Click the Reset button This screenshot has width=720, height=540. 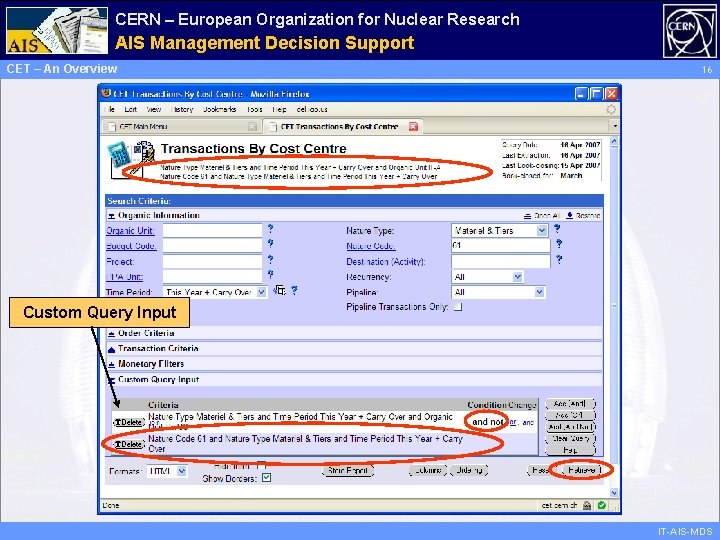(540, 470)
